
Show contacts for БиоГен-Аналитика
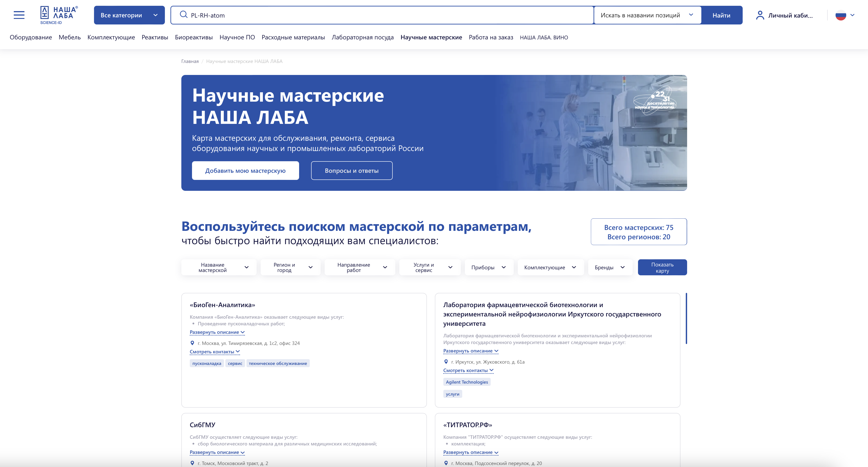point(215,352)
